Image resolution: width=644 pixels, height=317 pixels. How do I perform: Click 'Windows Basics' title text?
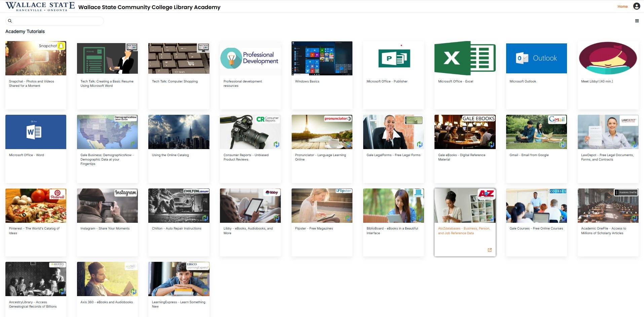click(x=307, y=81)
